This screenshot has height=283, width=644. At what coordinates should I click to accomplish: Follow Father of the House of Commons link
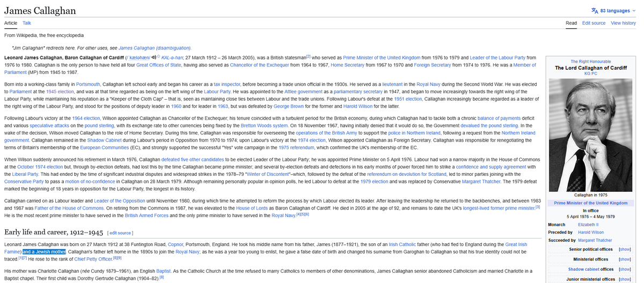70,208
